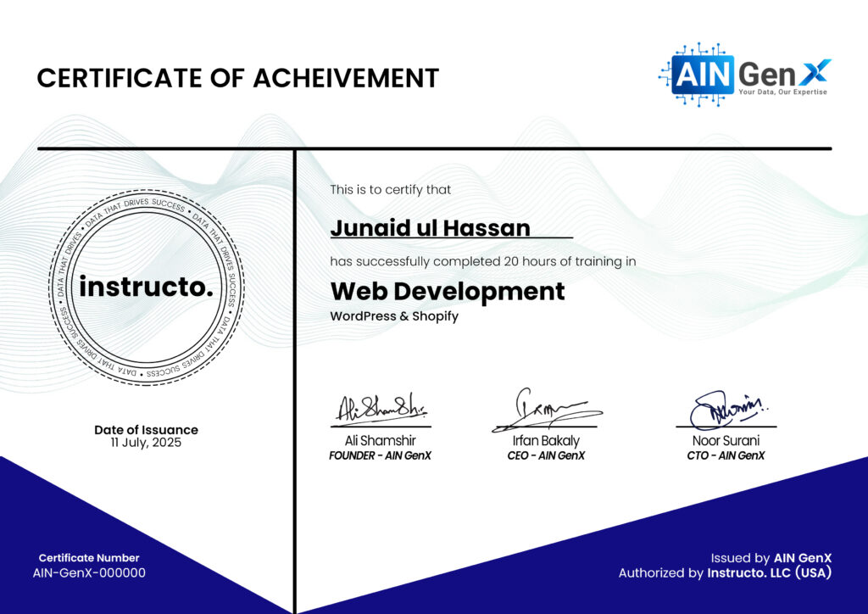868x614 pixels.
Task: Click Irfan Bakaly's handwritten signature
Action: 547,410
